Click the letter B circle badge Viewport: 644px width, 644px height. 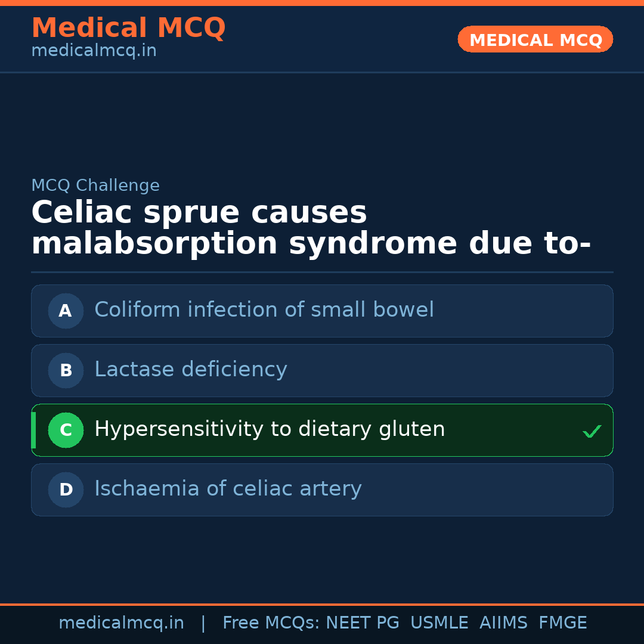tap(66, 370)
